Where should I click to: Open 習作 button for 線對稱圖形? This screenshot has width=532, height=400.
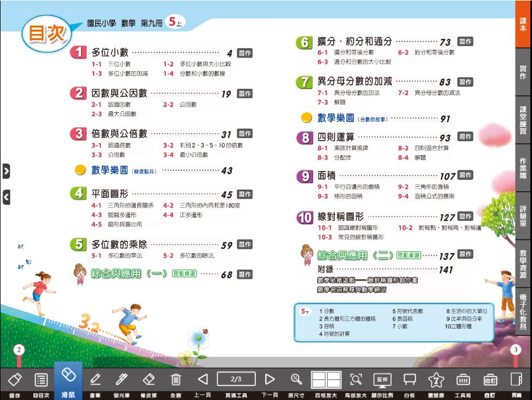click(465, 216)
